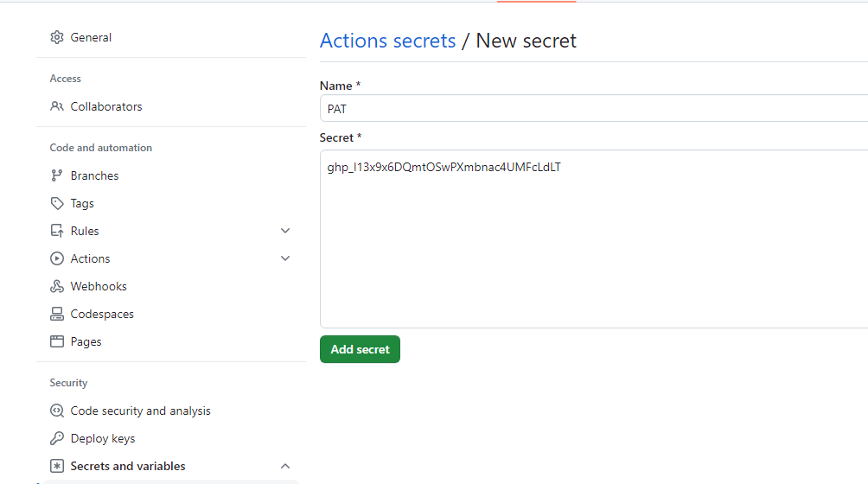
Task: Click the Collaborators people icon
Action: tap(57, 106)
